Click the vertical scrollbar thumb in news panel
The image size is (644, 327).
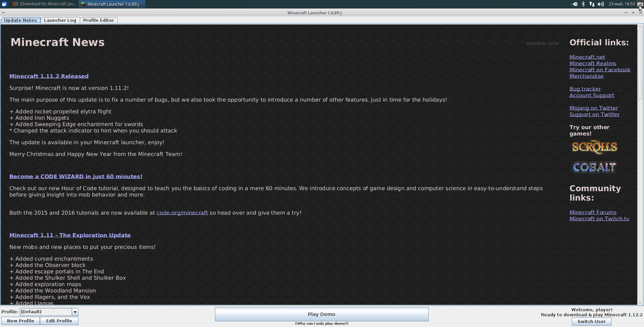coord(640,64)
